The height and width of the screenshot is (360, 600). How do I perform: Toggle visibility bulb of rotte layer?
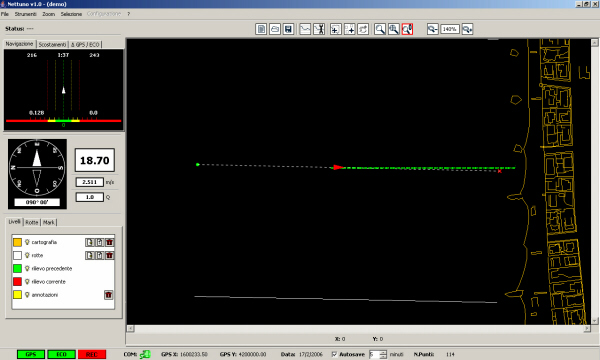pyautogui.click(x=27, y=255)
